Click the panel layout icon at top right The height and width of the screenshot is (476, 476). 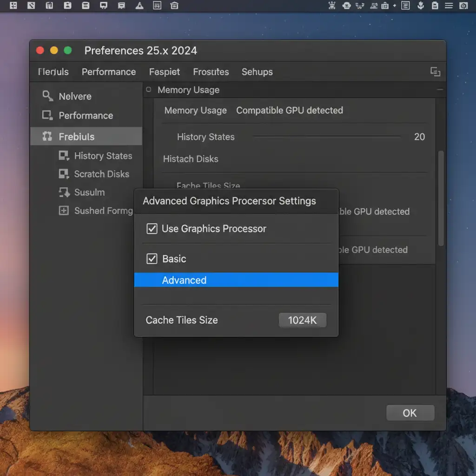coord(435,72)
